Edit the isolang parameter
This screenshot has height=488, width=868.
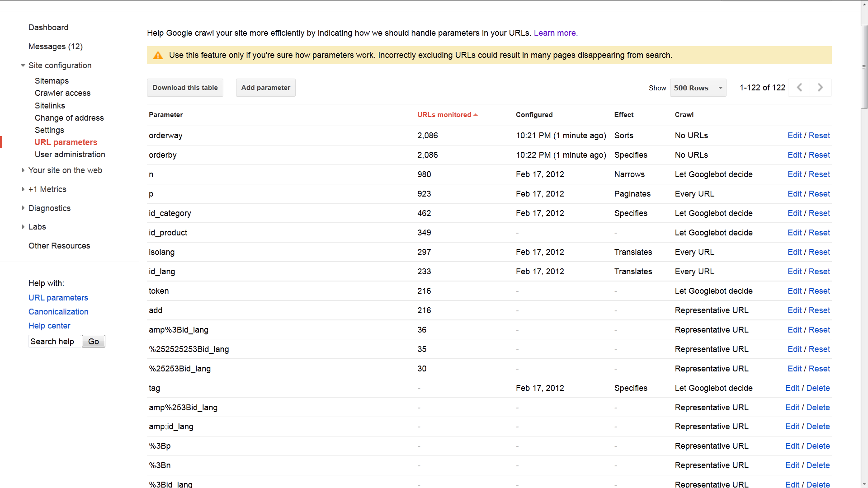click(794, 252)
